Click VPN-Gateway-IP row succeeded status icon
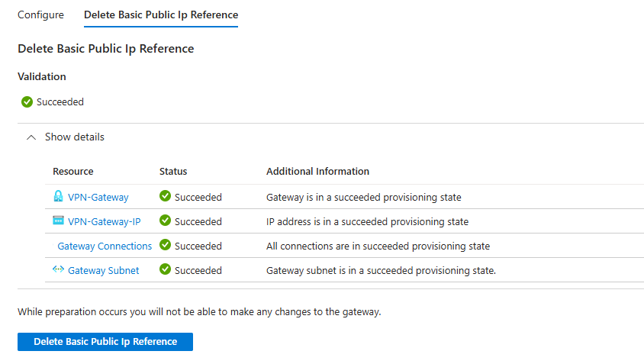This screenshot has width=644, height=364. pyautogui.click(x=165, y=221)
